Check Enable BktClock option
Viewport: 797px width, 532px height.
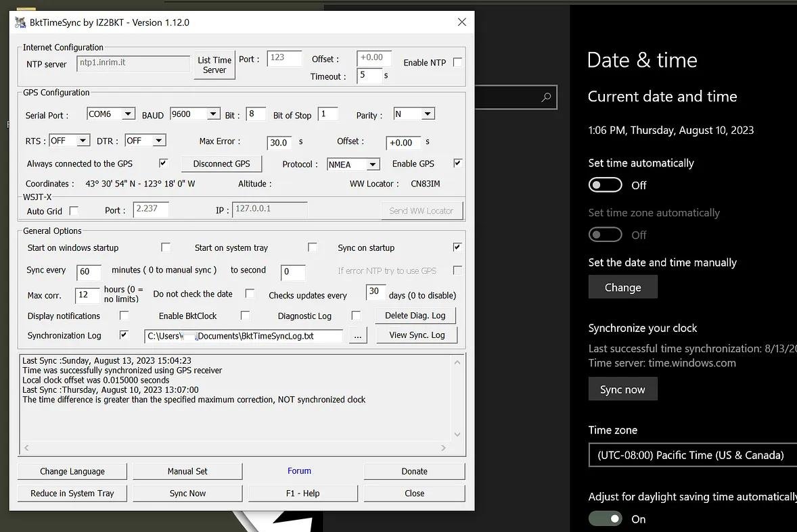point(245,316)
